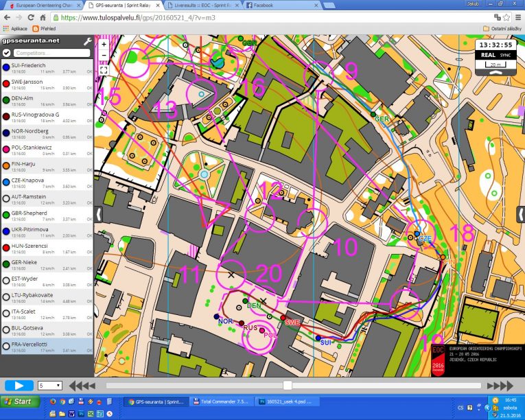Launch Firefox from the quick launch bar
Screen dimensions: 525x420
[53, 401]
